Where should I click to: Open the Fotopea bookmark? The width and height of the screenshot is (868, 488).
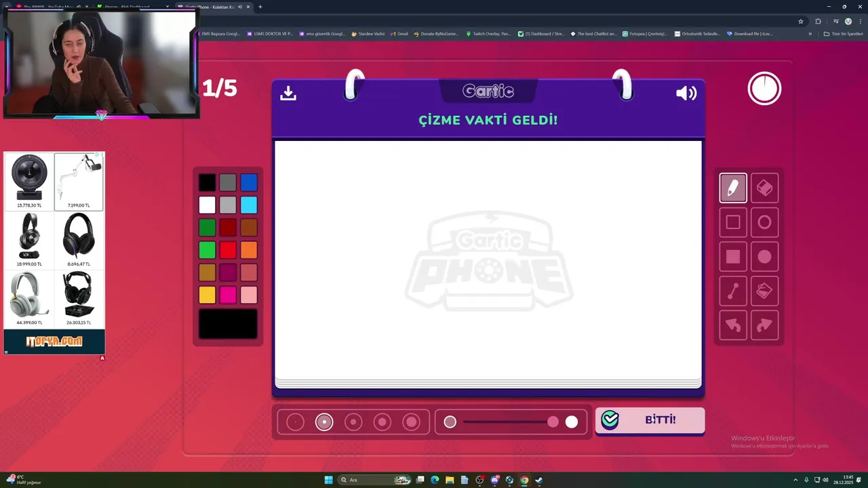[645, 33]
